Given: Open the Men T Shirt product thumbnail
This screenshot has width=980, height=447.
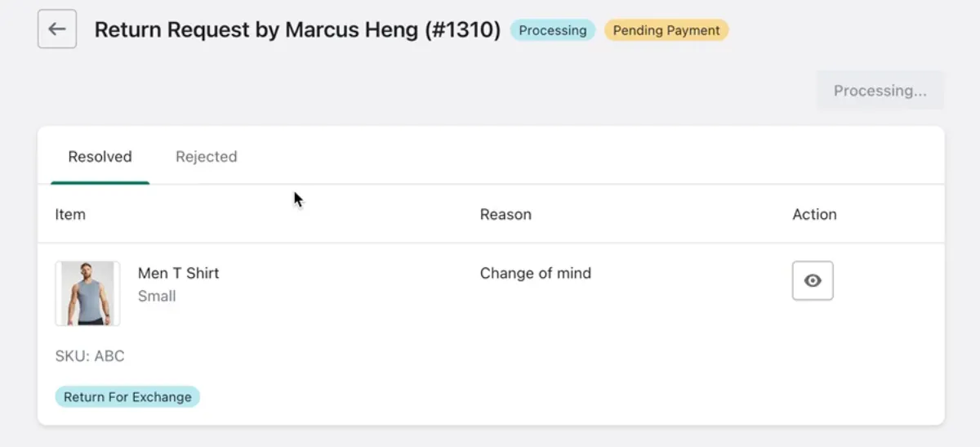Looking at the screenshot, I should coord(87,293).
